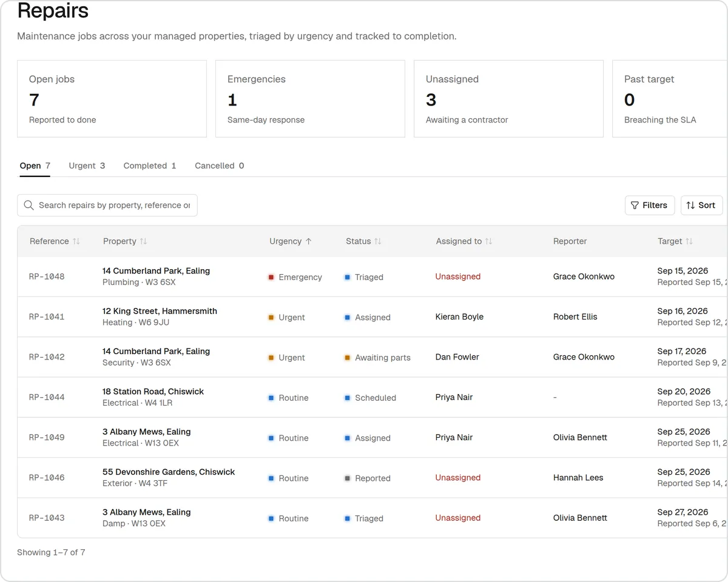
Task: Click assignee Dan Fowler
Action: (x=457, y=357)
